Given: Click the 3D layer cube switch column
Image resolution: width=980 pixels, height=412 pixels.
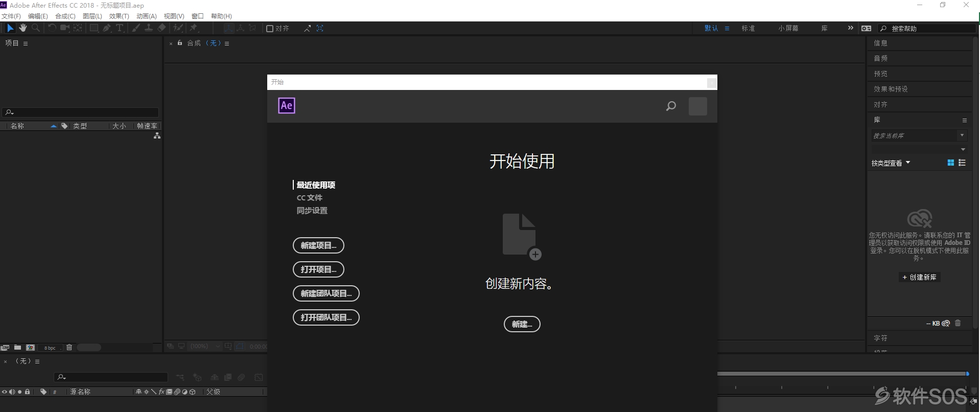Looking at the screenshot, I should tap(193, 392).
